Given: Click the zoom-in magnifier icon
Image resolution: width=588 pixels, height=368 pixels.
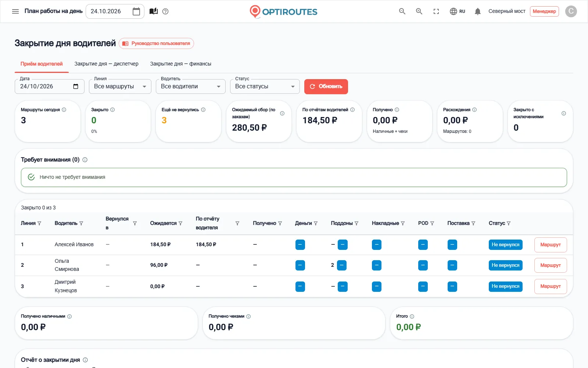Looking at the screenshot, I should [419, 11].
